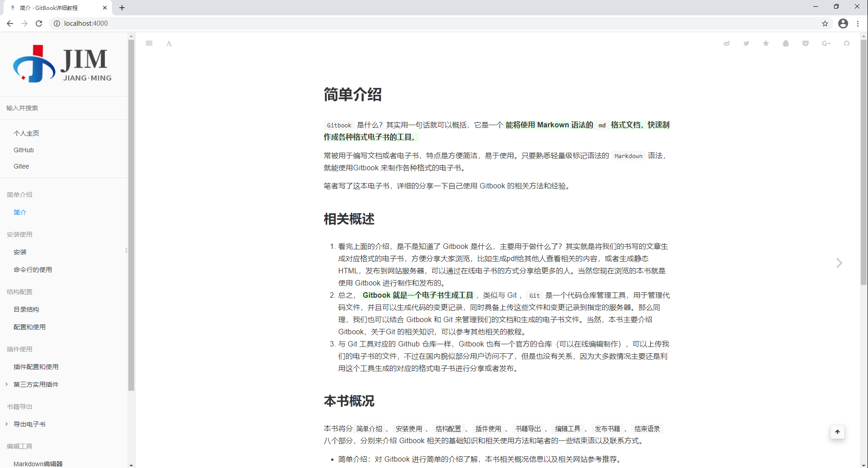Click the 编辑工具 inline tag in 本书概况

pos(568,429)
